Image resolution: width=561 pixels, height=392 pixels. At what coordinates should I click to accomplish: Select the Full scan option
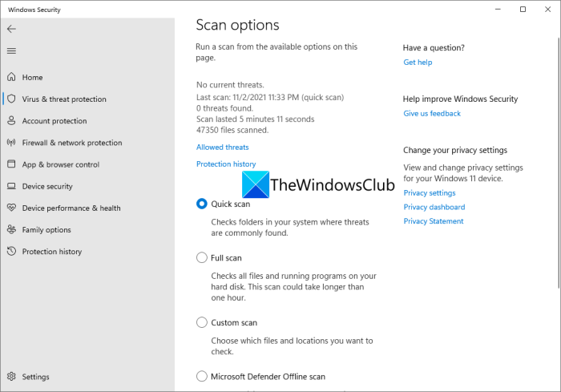[202, 258]
